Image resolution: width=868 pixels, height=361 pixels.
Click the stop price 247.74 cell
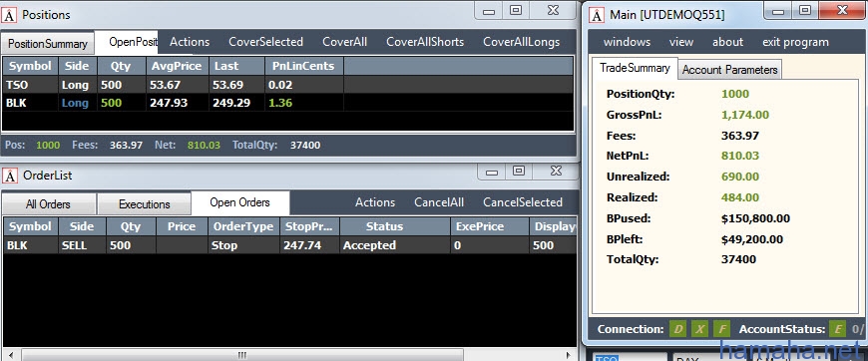309,245
